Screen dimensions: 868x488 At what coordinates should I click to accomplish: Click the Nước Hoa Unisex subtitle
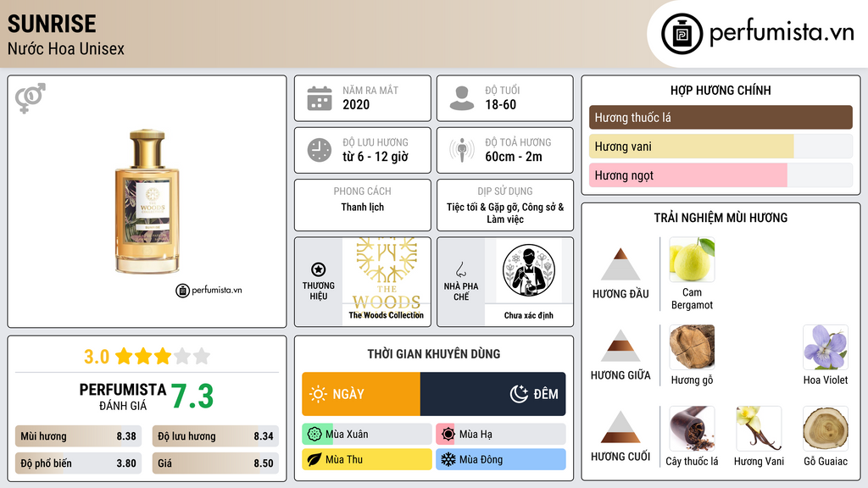(x=66, y=48)
